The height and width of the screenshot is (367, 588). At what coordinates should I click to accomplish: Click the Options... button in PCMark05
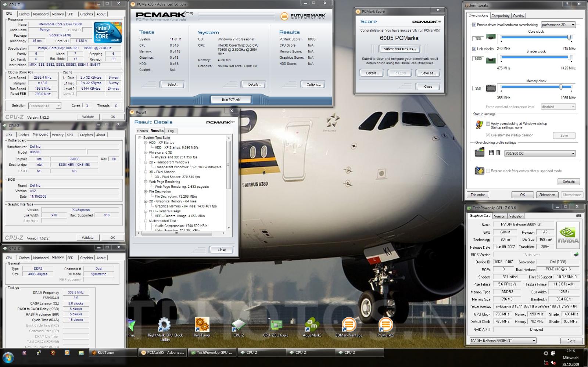click(313, 84)
